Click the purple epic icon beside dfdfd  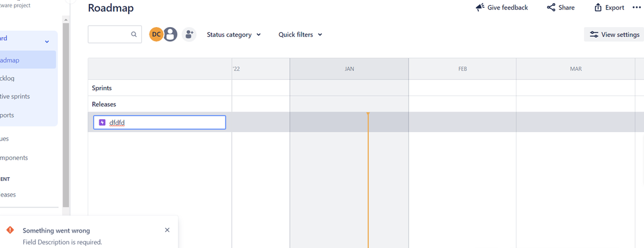point(102,122)
